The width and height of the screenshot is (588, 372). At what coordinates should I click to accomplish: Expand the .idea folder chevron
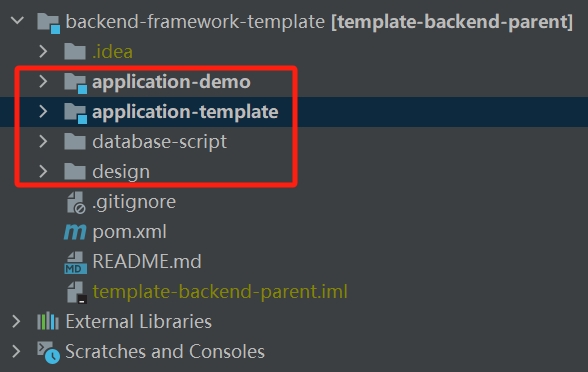pyautogui.click(x=43, y=51)
